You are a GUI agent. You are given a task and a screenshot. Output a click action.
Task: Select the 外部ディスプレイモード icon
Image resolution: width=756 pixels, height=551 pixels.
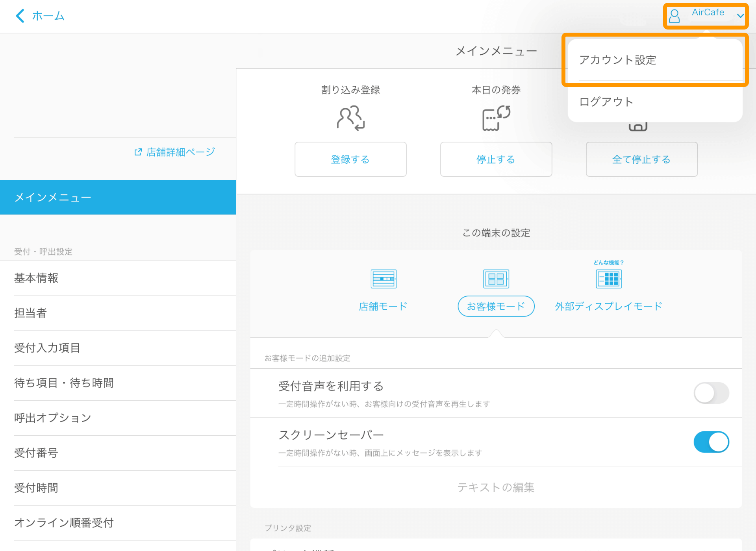tap(608, 278)
